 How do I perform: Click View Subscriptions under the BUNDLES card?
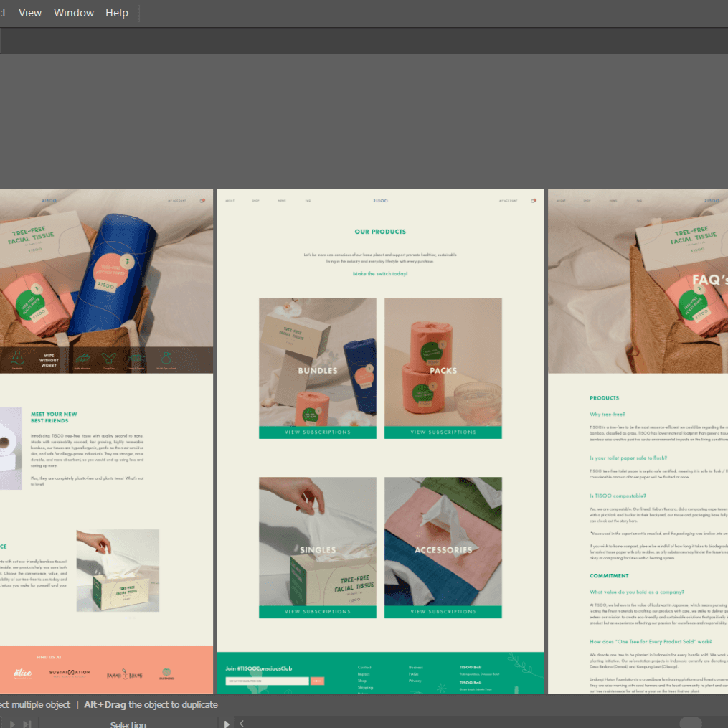coord(318,432)
